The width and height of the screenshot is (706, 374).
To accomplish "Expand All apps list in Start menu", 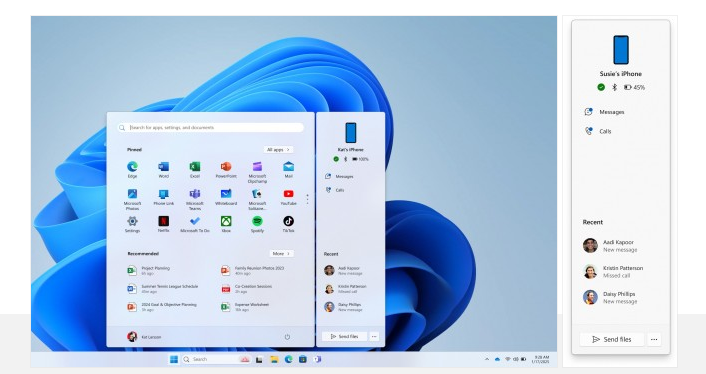I will [278, 149].
